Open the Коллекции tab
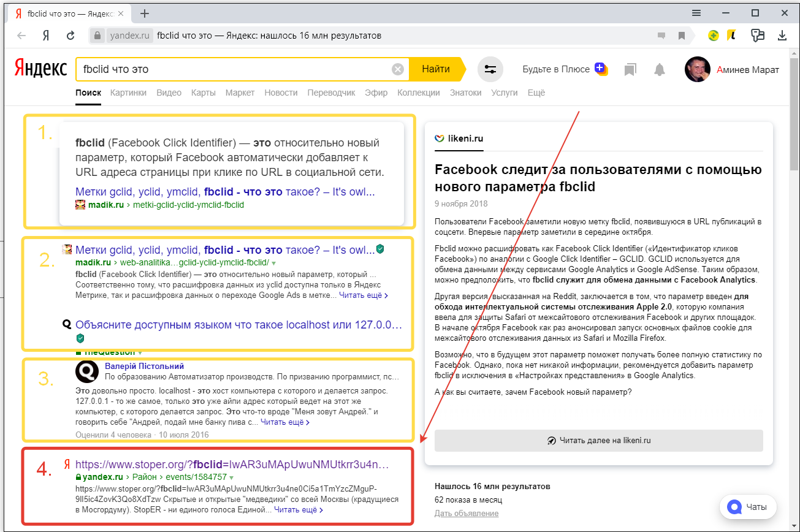This screenshot has height=532, width=800. pyautogui.click(x=419, y=93)
